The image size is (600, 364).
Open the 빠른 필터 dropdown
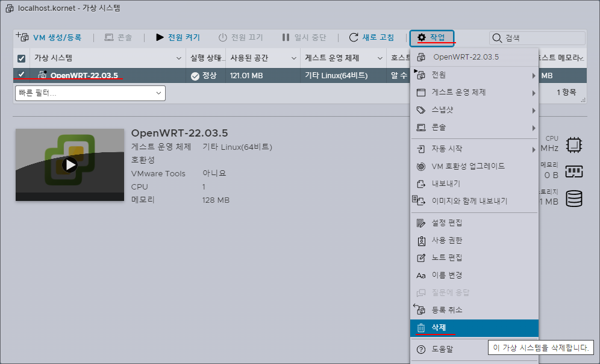click(x=90, y=93)
